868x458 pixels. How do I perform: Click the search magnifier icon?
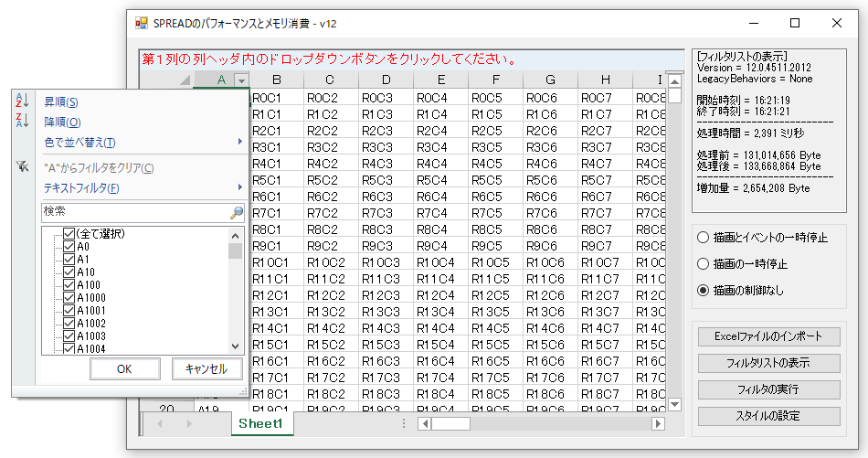click(x=237, y=212)
